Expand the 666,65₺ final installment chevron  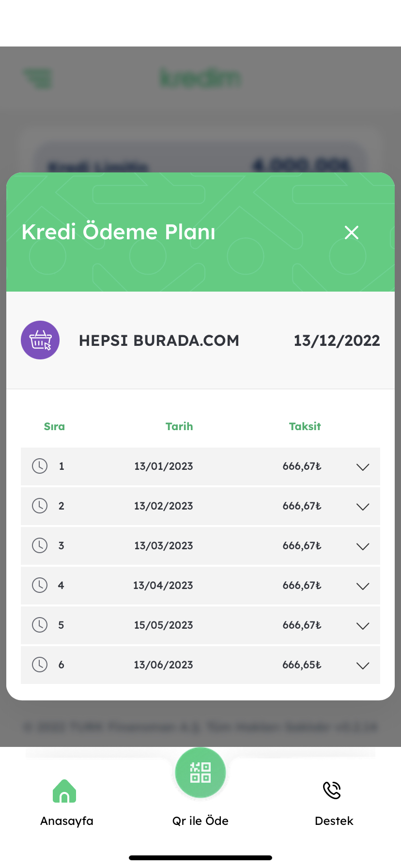pyautogui.click(x=363, y=666)
